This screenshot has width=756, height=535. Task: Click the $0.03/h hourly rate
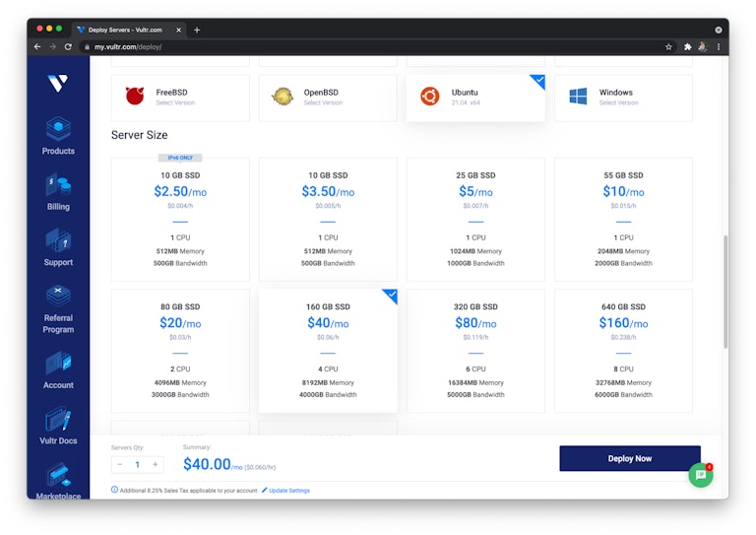tap(180, 337)
